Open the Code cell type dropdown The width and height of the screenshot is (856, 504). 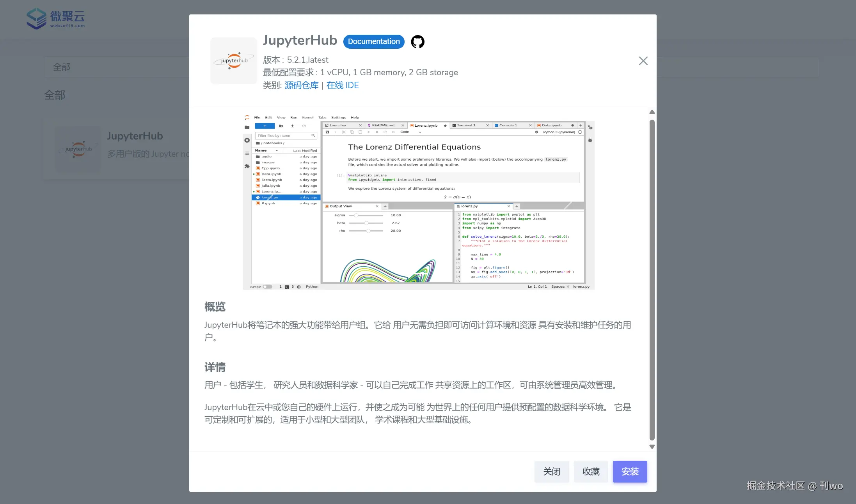(410, 132)
